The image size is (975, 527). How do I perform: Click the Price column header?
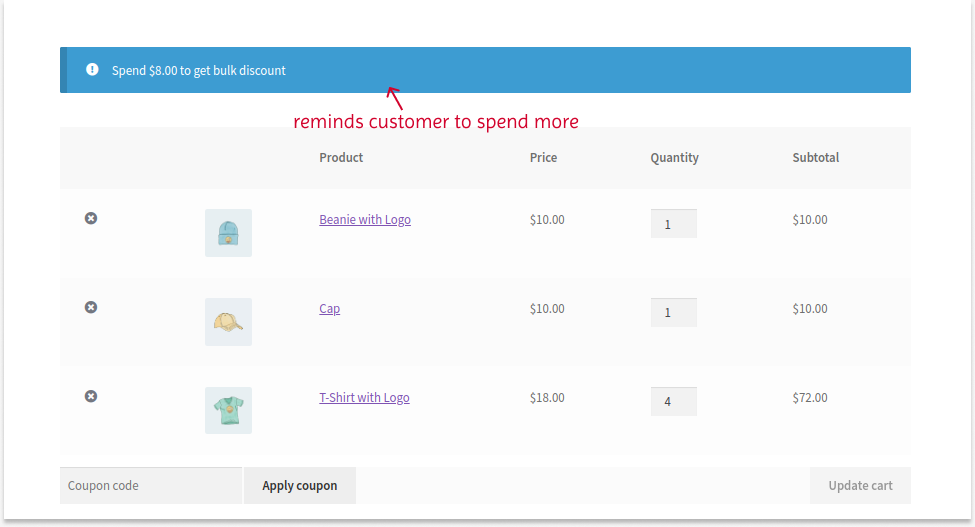543,158
